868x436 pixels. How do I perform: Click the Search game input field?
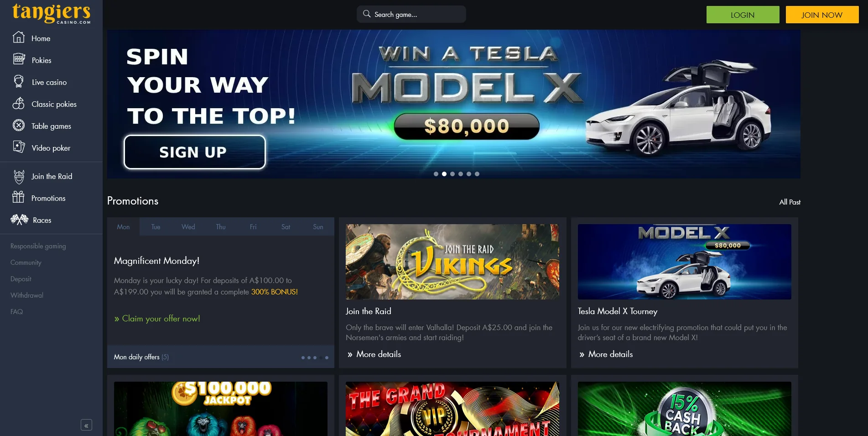[411, 14]
